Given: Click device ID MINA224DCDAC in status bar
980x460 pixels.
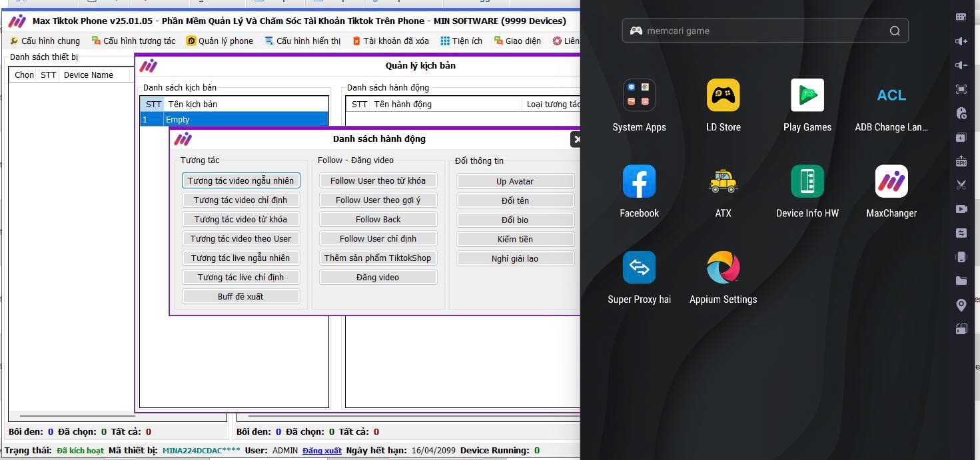Looking at the screenshot, I should [x=201, y=451].
